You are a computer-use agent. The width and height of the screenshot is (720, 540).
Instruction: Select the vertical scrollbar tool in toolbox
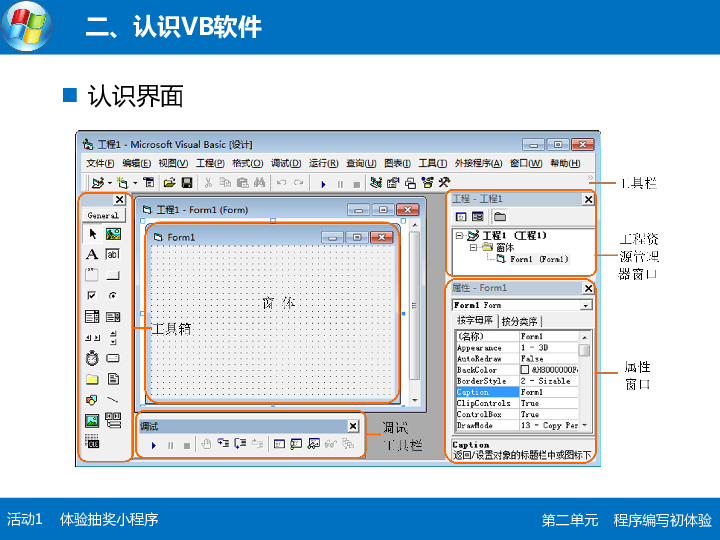(x=113, y=338)
